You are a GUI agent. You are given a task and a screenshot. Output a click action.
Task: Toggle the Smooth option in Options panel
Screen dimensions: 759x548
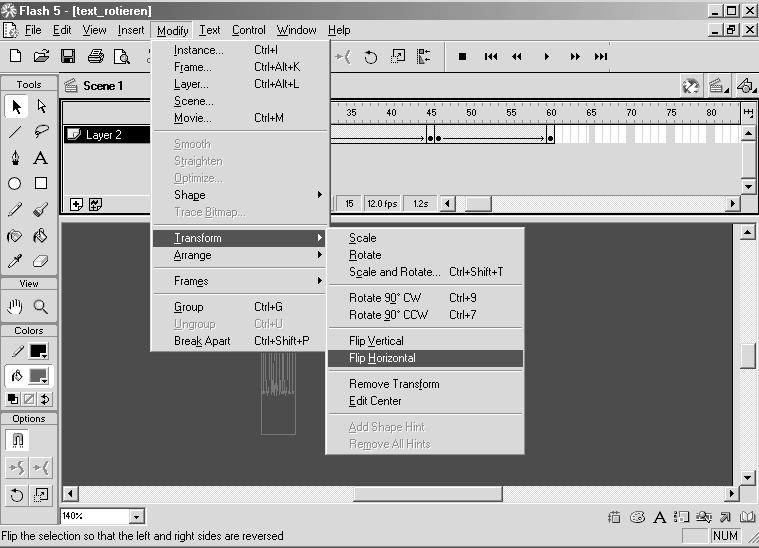(x=16, y=468)
